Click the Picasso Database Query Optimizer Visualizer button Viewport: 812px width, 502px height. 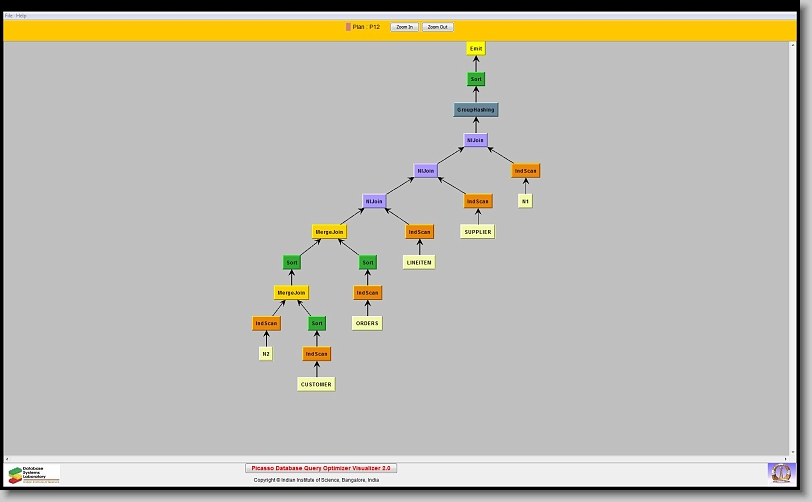pyautogui.click(x=321, y=468)
